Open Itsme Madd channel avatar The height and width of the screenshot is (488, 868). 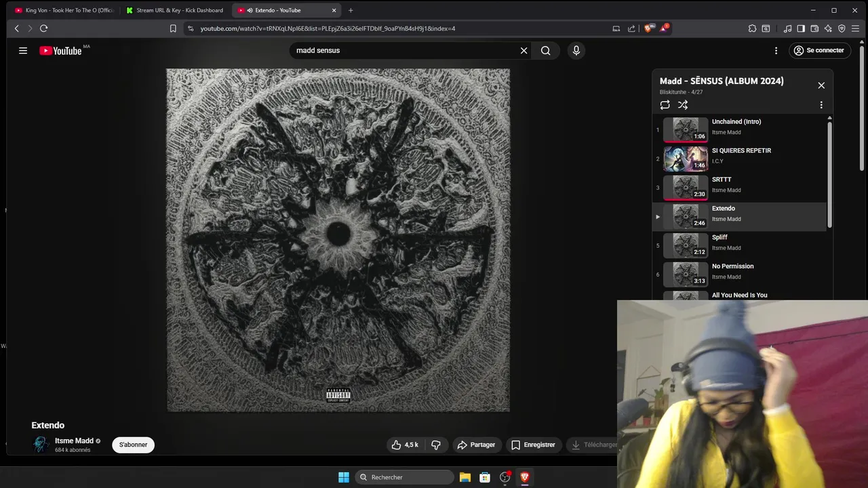(x=41, y=445)
